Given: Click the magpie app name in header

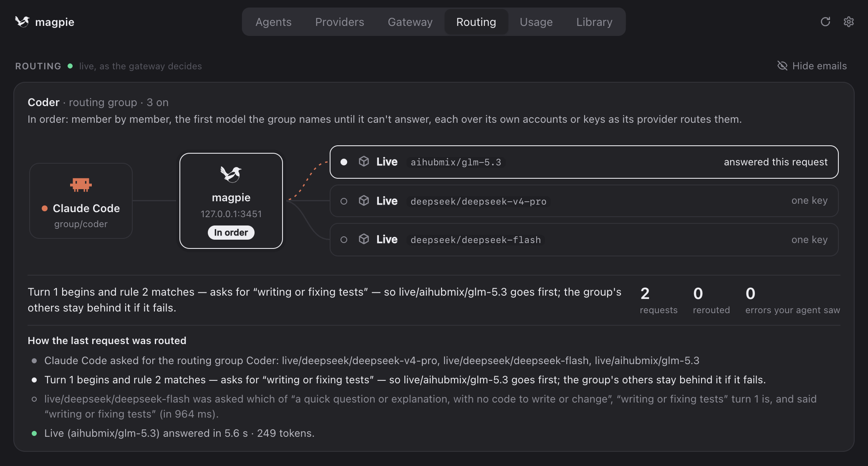Looking at the screenshot, I should 55,22.
